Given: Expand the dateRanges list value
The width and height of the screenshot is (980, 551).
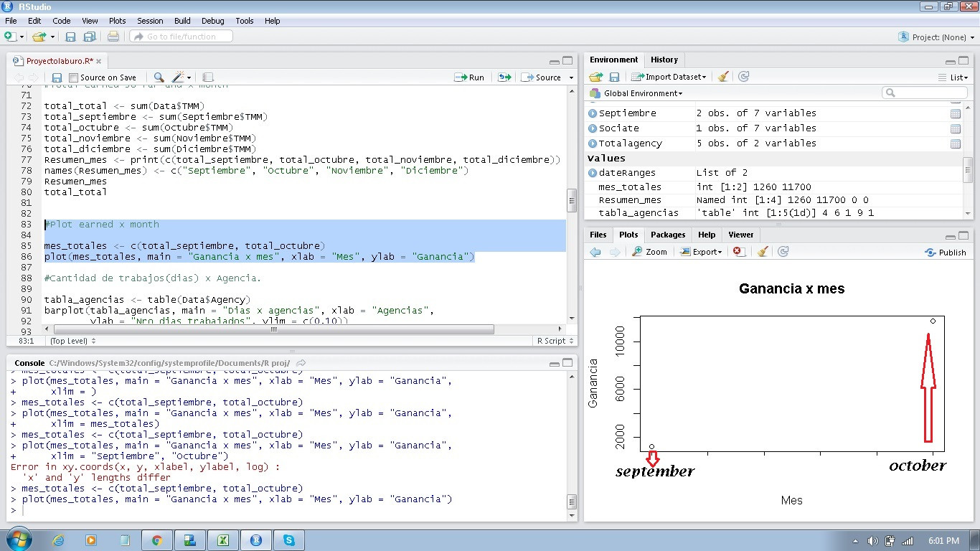Looking at the screenshot, I should coord(593,173).
